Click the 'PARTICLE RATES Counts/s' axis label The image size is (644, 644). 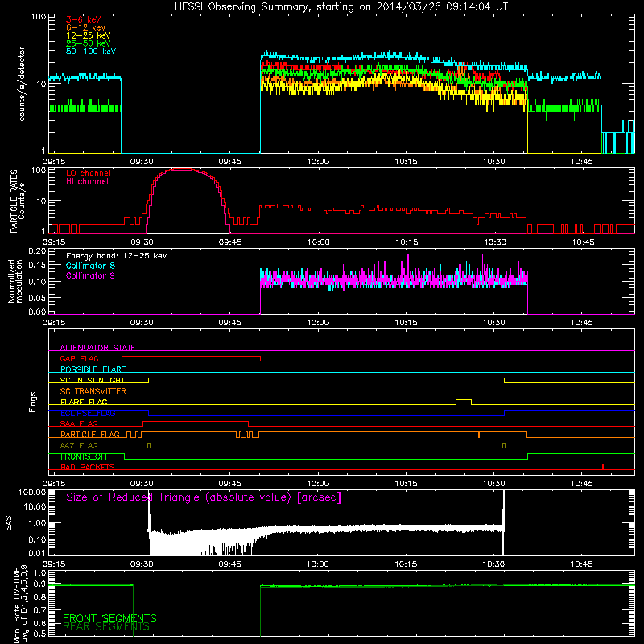[x=18, y=200]
